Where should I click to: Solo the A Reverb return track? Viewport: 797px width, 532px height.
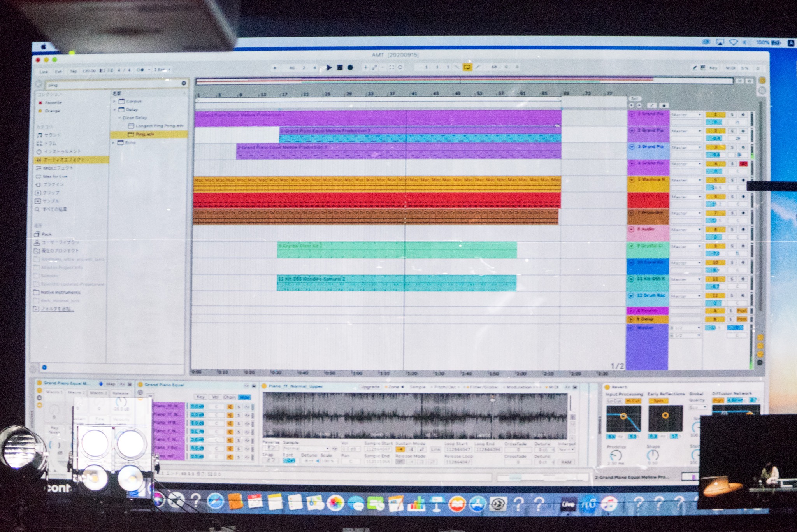click(731, 311)
